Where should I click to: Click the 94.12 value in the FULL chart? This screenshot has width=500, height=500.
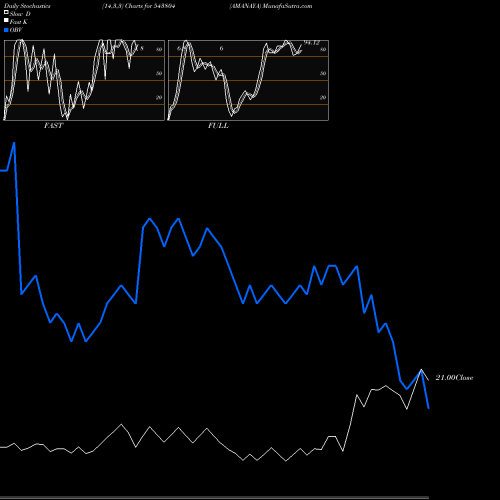coord(311,43)
